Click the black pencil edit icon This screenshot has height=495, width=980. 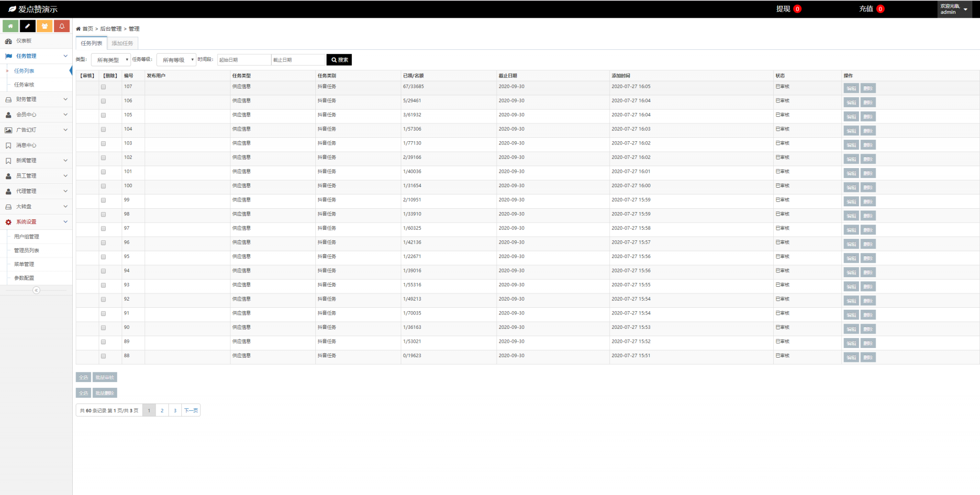tap(27, 26)
